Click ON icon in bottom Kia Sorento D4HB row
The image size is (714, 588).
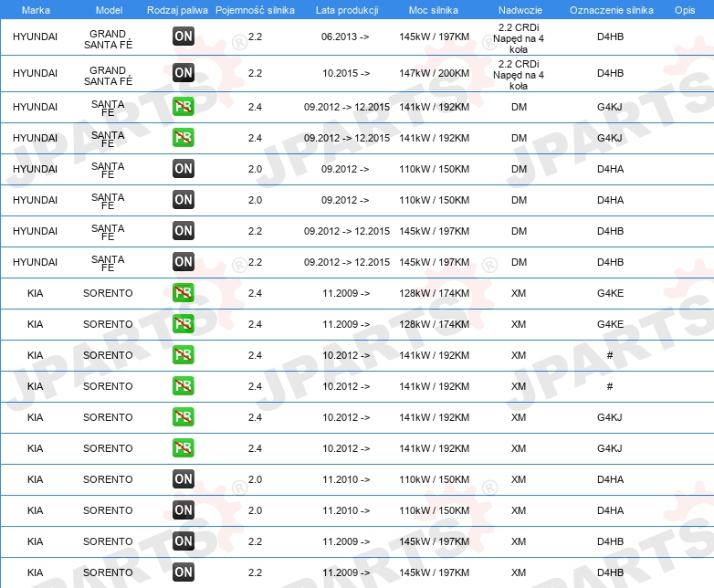click(184, 572)
